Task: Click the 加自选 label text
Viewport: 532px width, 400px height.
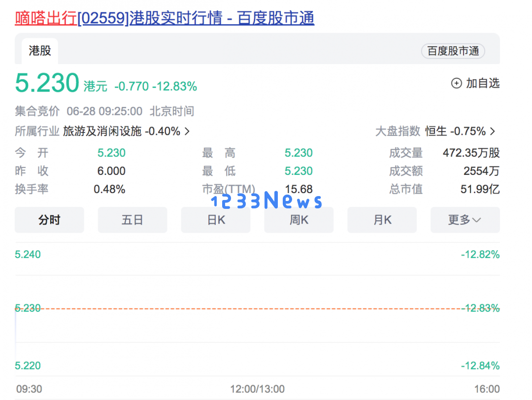Action: point(483,83)
